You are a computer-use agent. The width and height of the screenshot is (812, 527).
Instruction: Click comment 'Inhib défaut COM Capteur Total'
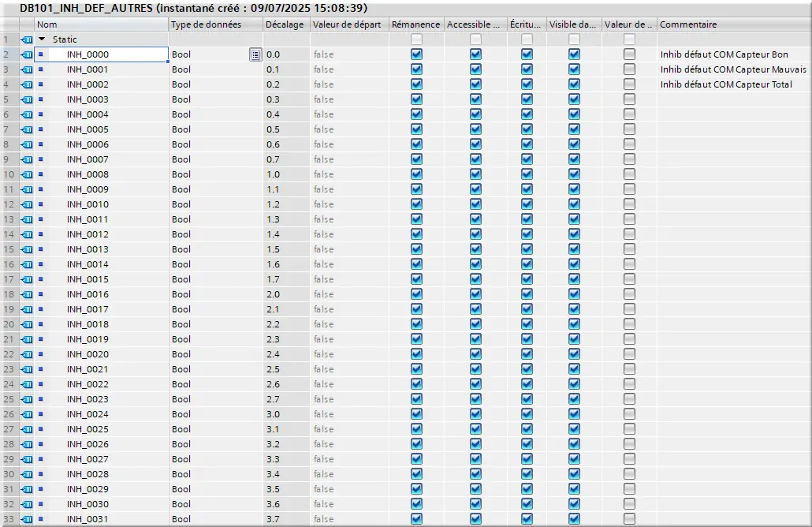coord(726,84)
